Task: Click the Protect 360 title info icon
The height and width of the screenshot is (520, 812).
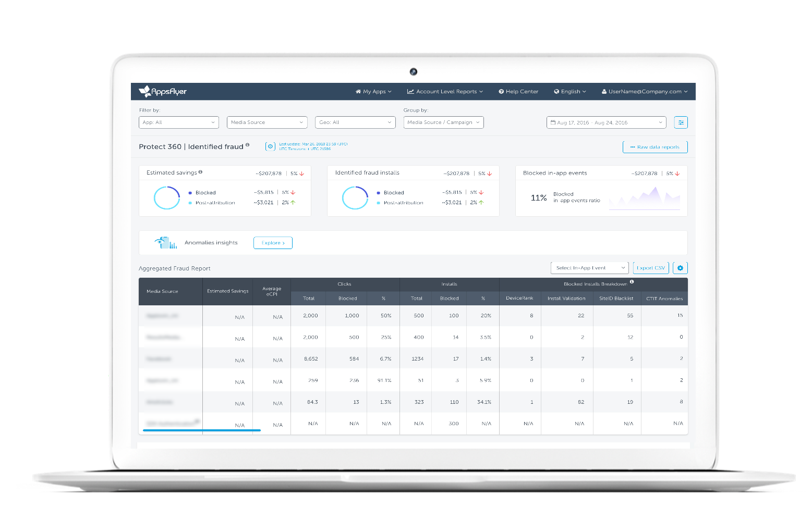Action: point(247,145)
